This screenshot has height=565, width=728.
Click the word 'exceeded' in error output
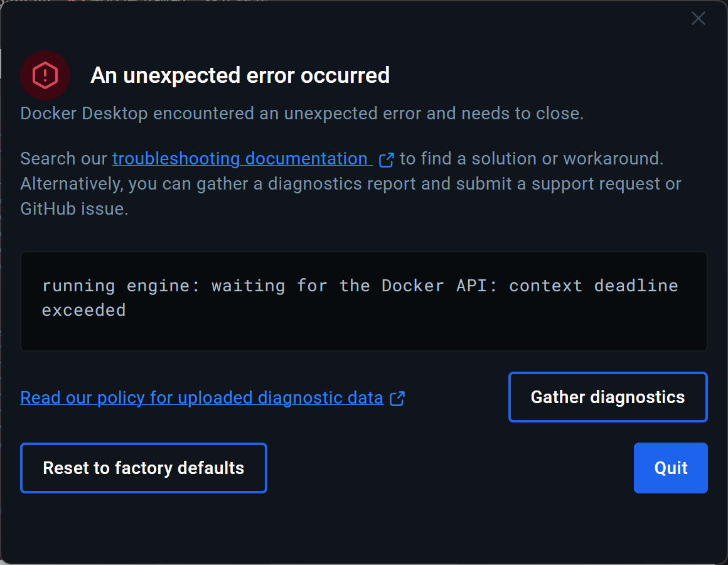(x=83, y=310)
